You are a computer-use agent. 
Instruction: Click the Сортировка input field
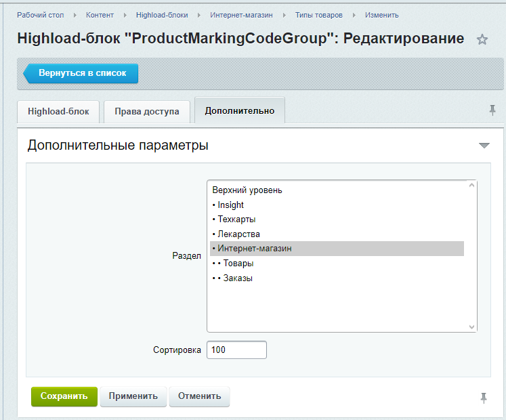236,350
